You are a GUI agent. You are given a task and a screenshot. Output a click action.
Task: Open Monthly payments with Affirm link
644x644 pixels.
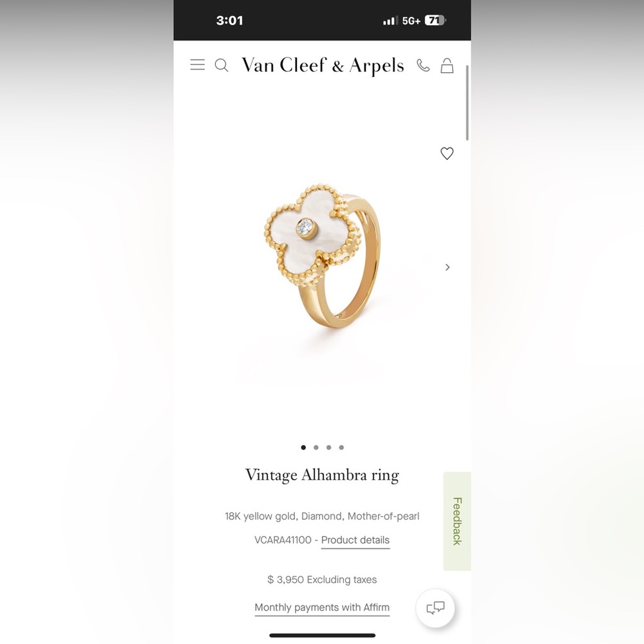click(x=322, y=607)
